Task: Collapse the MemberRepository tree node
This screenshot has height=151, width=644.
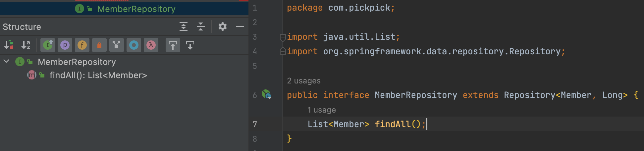Action: point(6,62)
